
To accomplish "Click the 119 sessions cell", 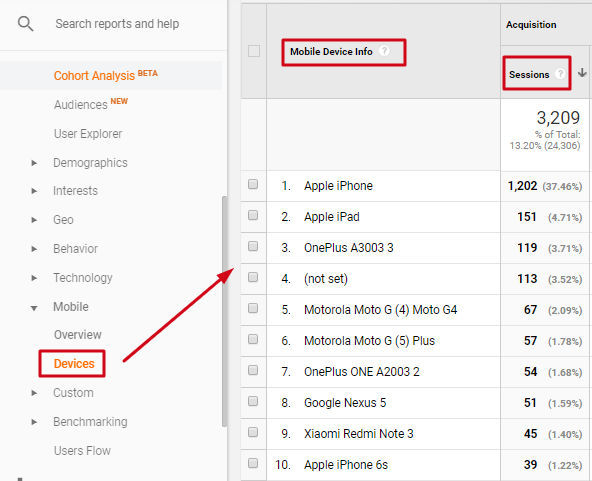I will click(x=527, y=248).
